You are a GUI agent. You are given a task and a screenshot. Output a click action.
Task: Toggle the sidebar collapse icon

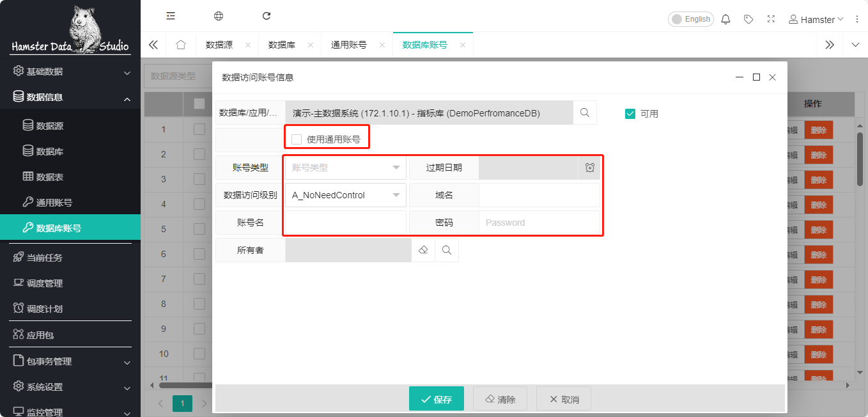pos(170,16)
